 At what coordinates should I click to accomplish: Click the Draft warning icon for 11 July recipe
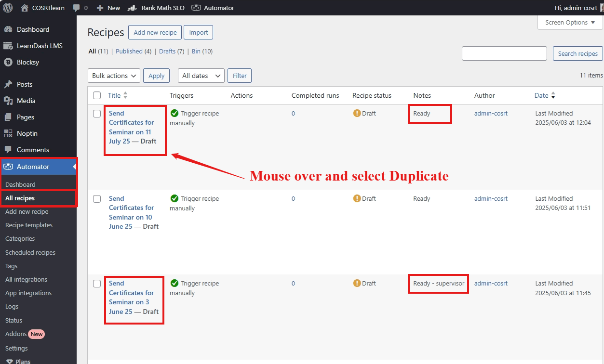pyautogui.click(x=357, y=113)
